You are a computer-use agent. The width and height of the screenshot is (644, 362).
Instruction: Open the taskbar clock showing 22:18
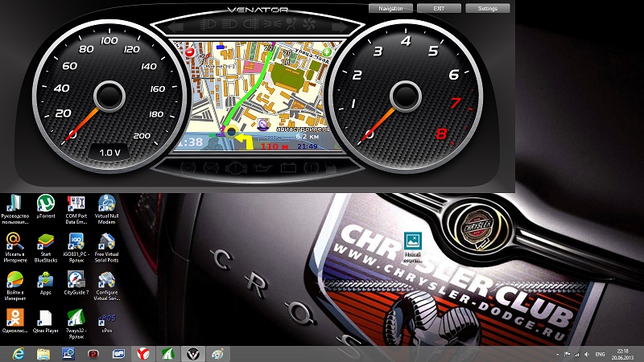[x=622, y=354]
